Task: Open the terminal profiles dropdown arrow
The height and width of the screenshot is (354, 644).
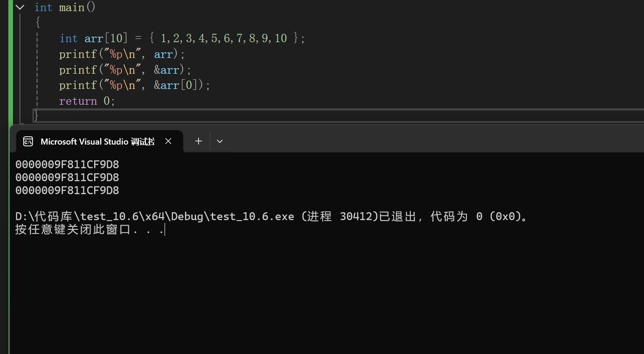Action: (220, 141)
